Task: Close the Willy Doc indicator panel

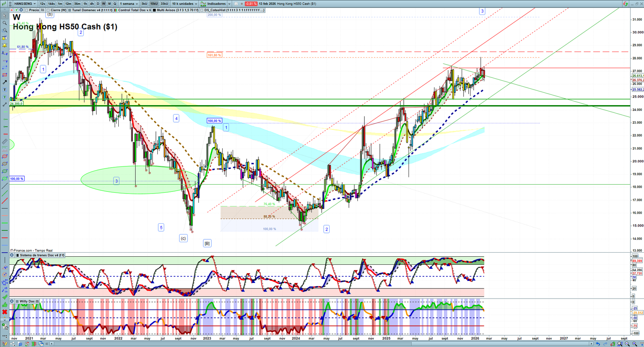Action: coord(12,301)
